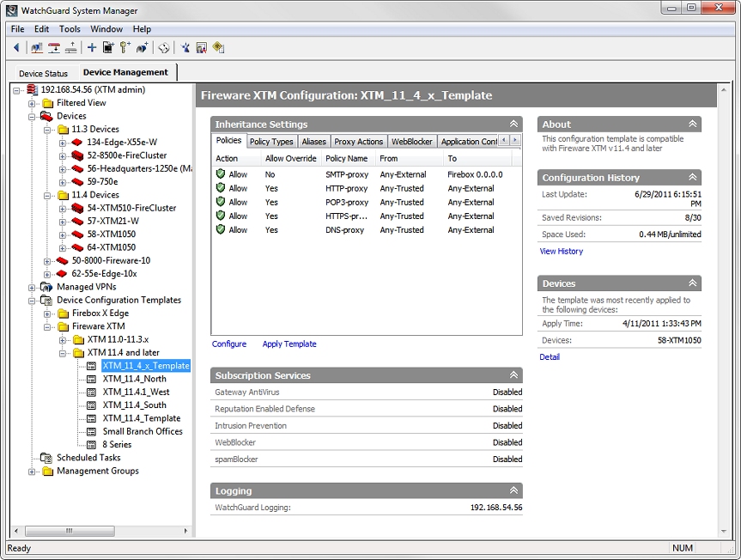741x560 pixels.
Task: Open the WatchGuard help toolbar icon
Action: click(217, 47)
